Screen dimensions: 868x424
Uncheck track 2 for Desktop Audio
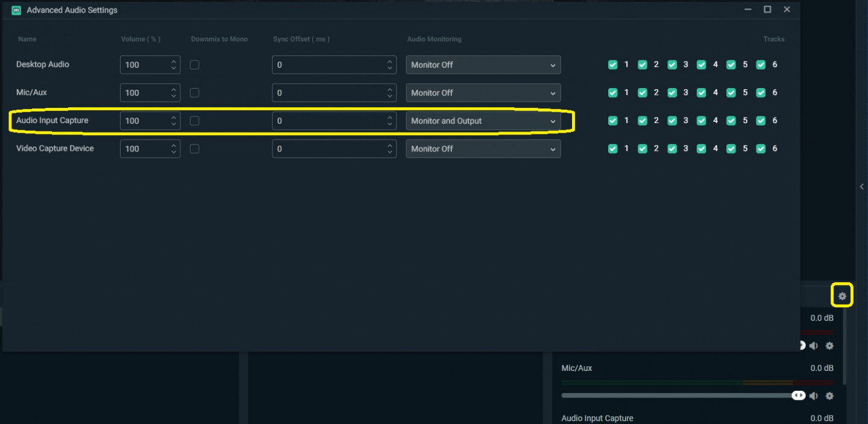643,65
